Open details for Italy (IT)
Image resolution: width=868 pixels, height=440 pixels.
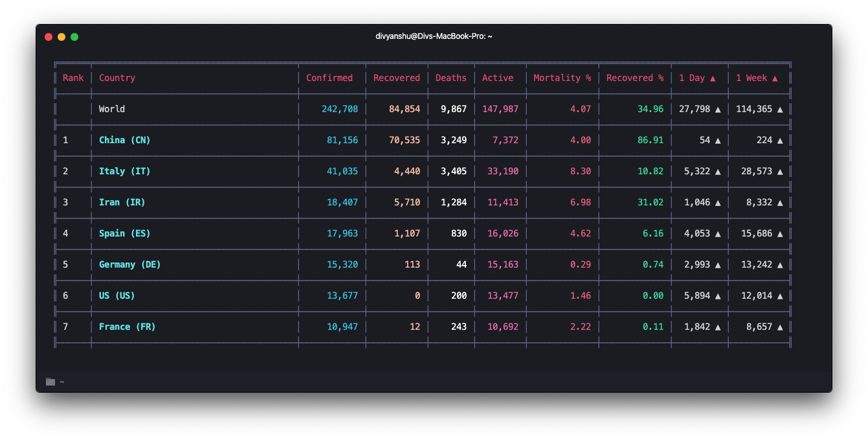tap(124, 171)
